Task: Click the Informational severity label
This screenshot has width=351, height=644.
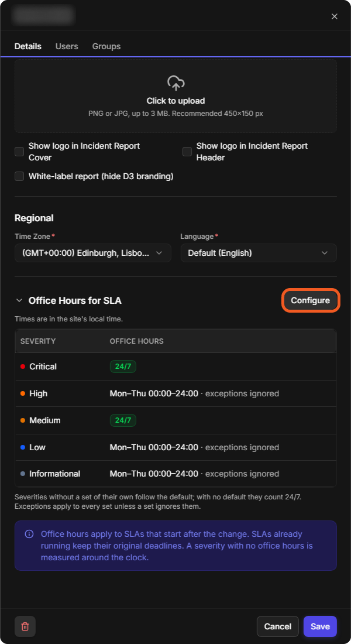Action: pos(54,474)
